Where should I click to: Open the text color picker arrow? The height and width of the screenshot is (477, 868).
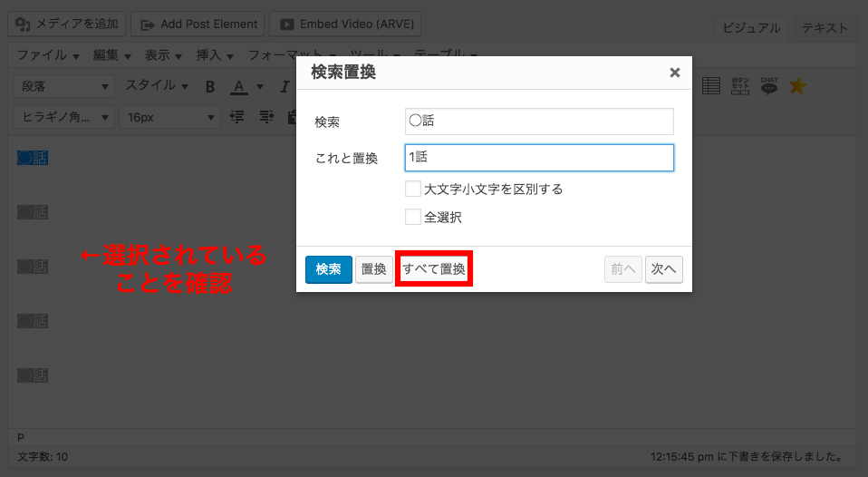tap(260, 87)
